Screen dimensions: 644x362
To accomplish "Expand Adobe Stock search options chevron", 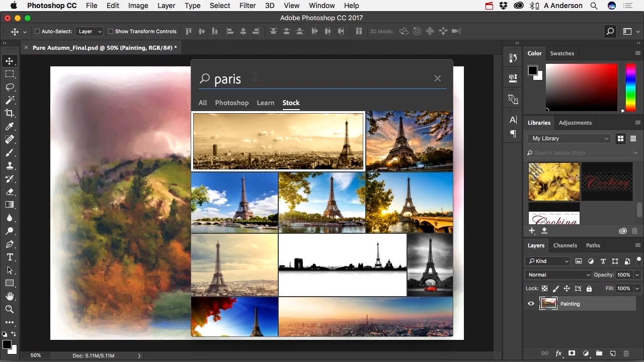I will coord(635,153).
